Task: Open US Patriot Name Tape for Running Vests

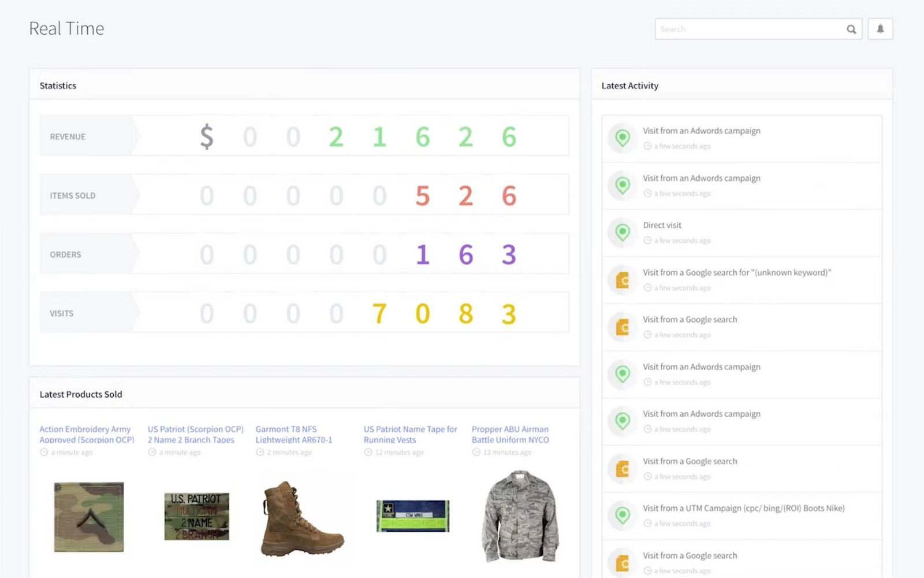Action: (410, 434)
